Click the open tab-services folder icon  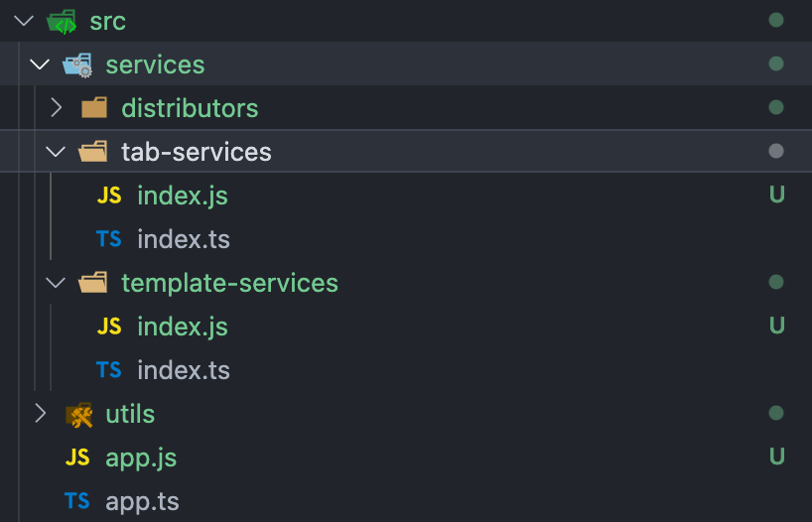(93, 152)
